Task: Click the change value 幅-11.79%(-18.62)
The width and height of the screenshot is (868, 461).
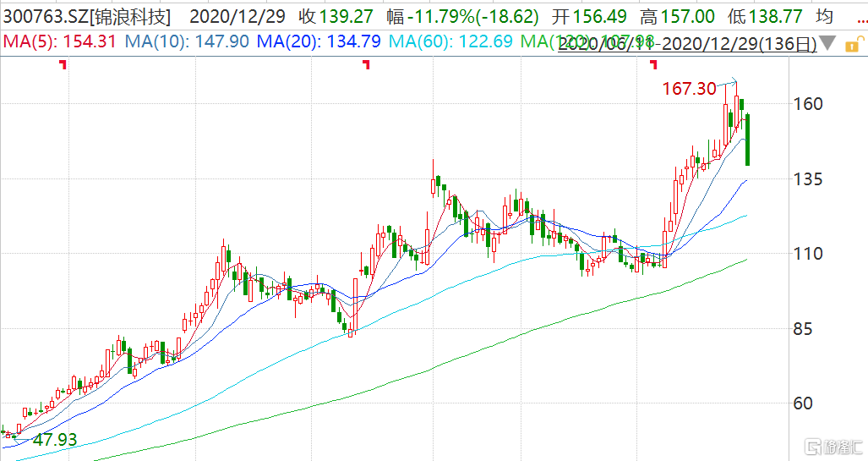Action: point(462,17)
